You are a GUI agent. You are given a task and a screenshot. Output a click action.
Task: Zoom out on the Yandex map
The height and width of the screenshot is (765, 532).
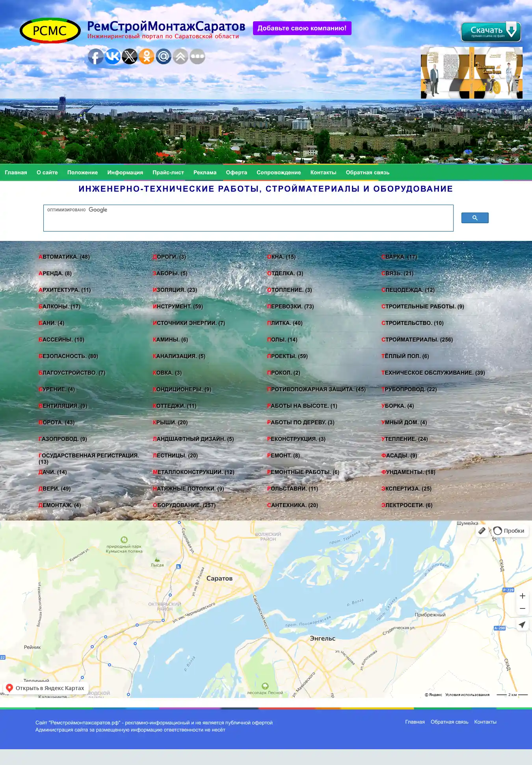pyautogui.click(x=522, y=608)
